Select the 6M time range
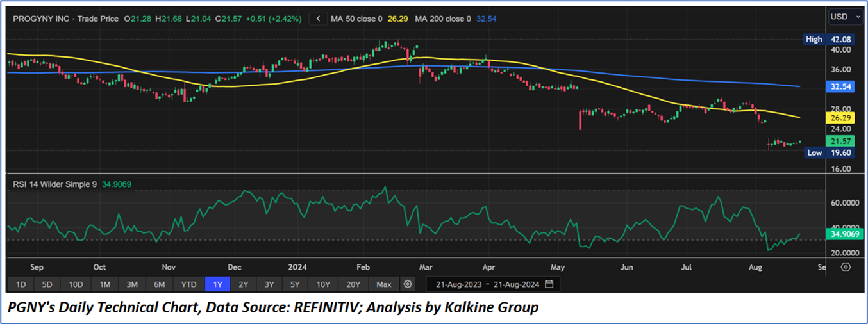The width and height of the screenshot is (868, 324). tap(160, 284)
